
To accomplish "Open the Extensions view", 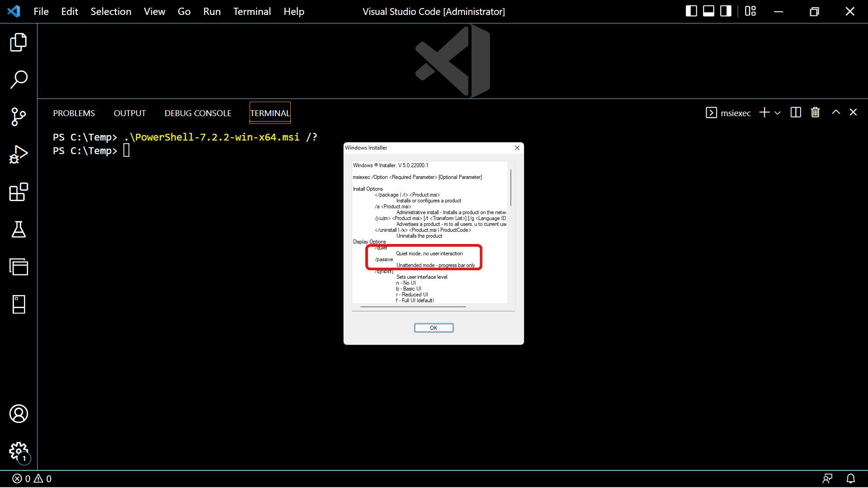I will tap(19, 192).
